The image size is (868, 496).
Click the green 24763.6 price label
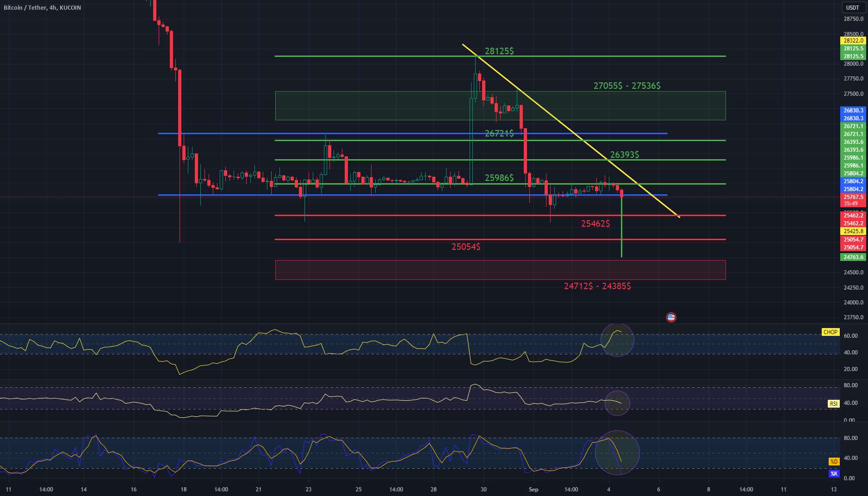click(x=854, y=257)
